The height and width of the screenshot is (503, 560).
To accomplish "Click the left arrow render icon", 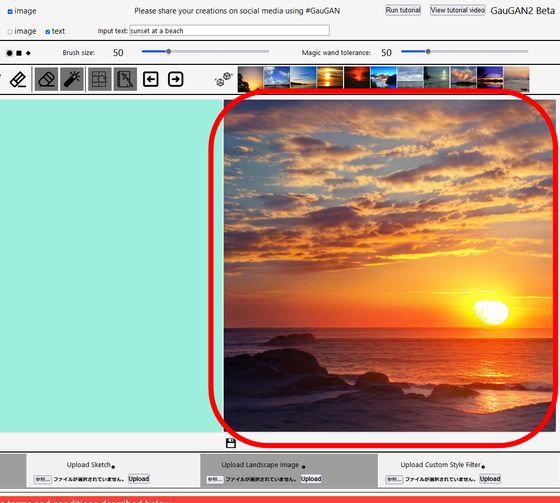I will tap(151, 79).
